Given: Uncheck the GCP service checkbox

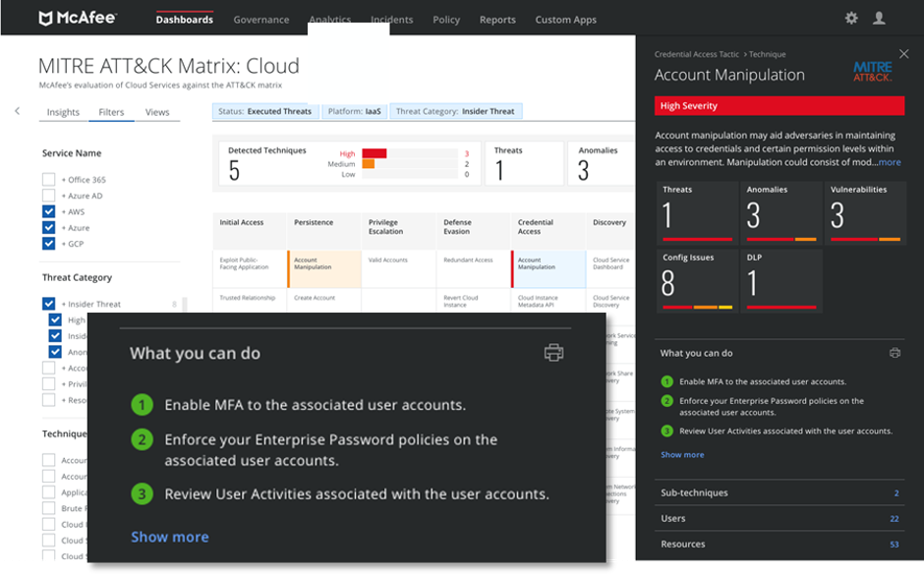Looking at the screenshot, I should 48,243.
